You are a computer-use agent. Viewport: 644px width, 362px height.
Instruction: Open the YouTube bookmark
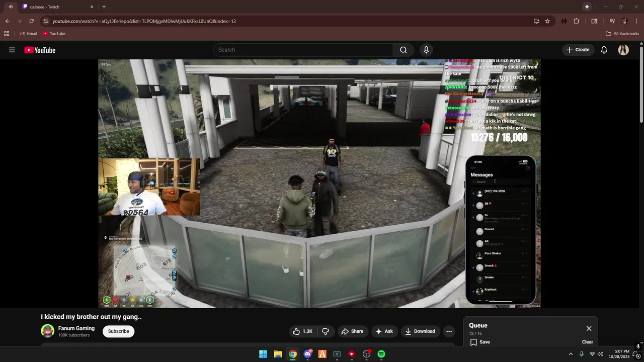click(54, 33)
